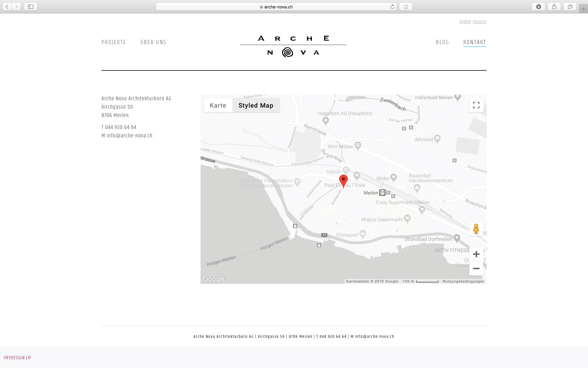The width and height of the screenshot is (588, 368).
Task: Click the Hagedorn AG map marker
Action: (x=326, y=121)
